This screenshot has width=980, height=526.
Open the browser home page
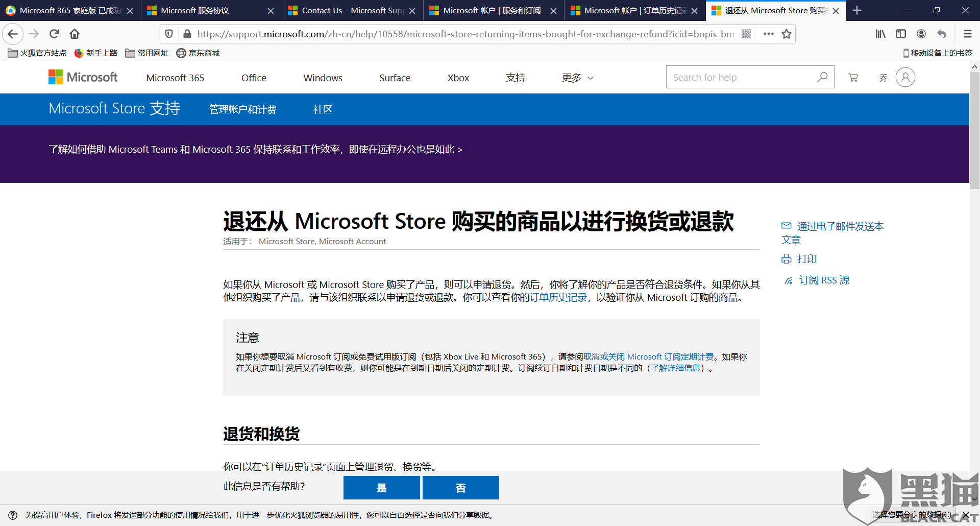[x=75, y=34]
